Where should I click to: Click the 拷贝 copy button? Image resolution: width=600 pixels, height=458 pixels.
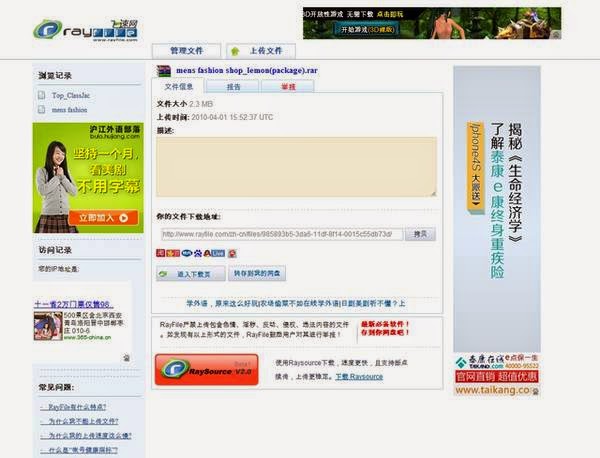(x=420, y=234)
